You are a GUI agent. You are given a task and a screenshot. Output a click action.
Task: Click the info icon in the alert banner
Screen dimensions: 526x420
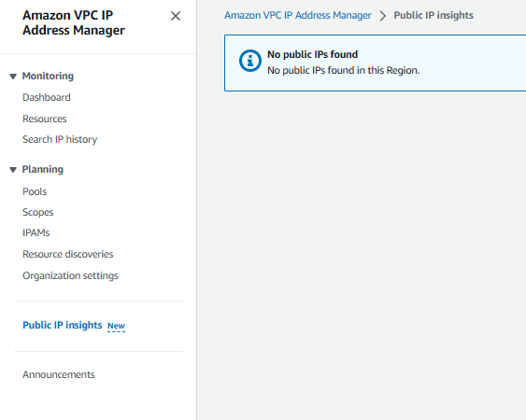click(x=249, y=61)
